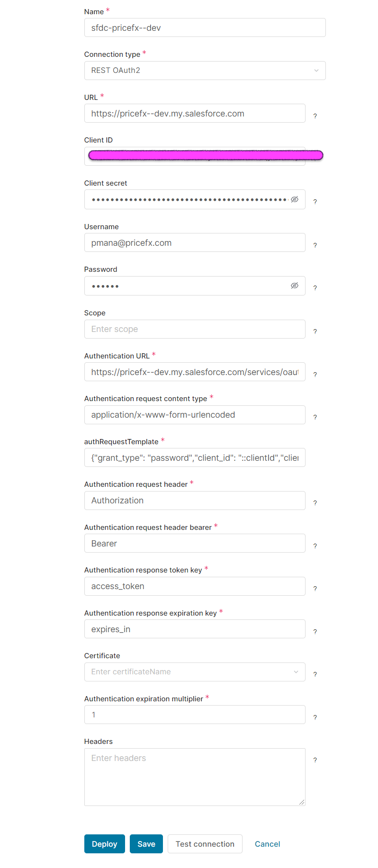This screenshot has width=378, height=868.
Task: Click into the Headers text area
Action: [195, 777]
